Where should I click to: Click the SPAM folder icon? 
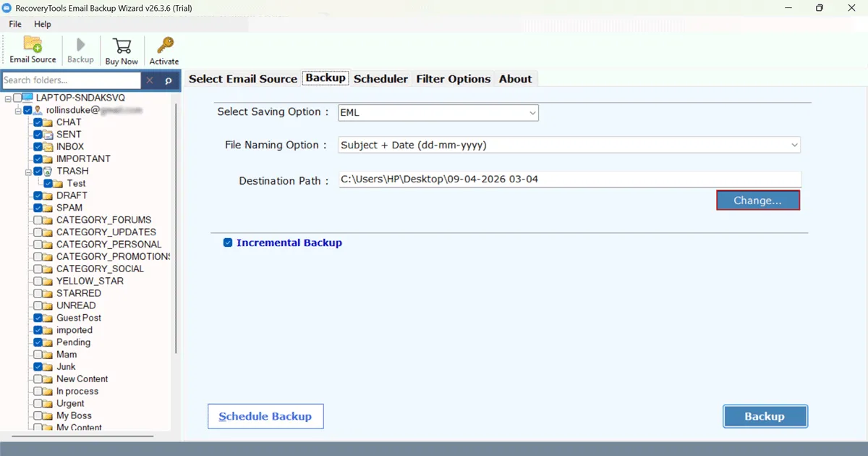[x=48, y=208]
